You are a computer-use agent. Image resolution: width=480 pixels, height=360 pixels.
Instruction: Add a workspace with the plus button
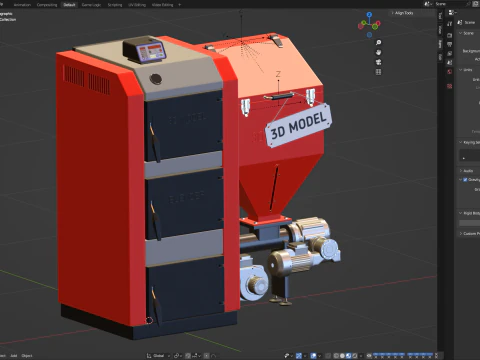pos(180,5)
